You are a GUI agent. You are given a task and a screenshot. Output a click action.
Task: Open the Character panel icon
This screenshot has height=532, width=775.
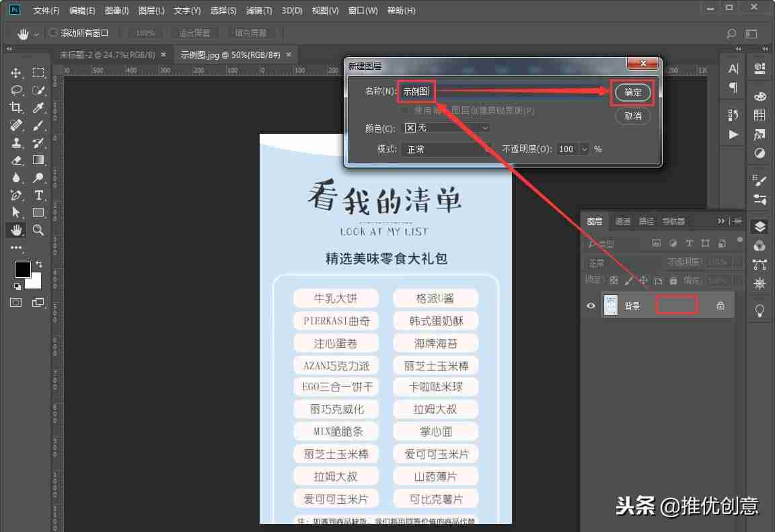point(733,69)
